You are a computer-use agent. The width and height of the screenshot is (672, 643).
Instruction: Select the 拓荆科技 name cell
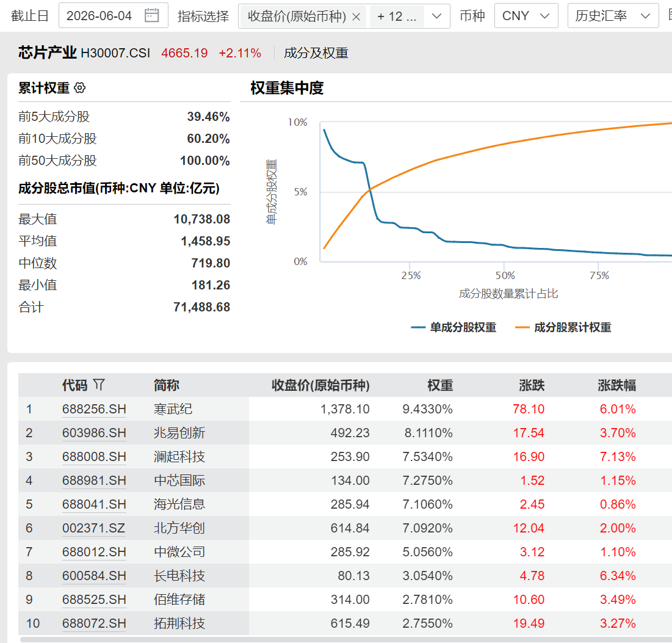click(179, 623)
